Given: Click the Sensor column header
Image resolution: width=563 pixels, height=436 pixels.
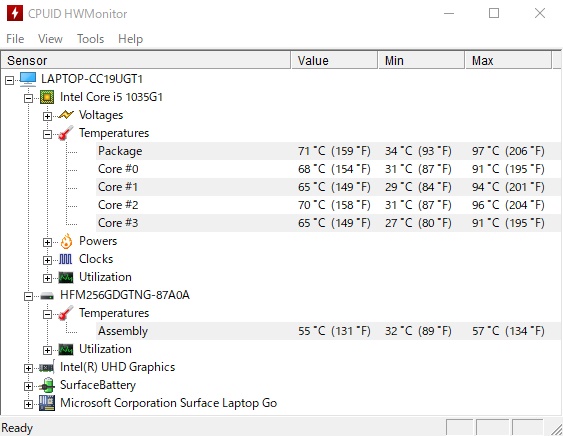Looking at the screenshot, I should pos(146,60).
